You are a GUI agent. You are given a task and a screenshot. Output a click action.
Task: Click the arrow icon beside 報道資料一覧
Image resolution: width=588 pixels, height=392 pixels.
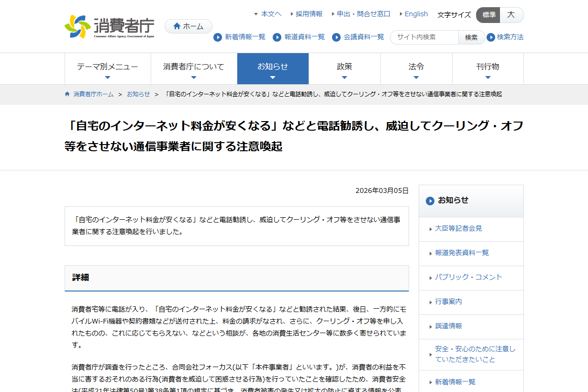tap(277, 37)
